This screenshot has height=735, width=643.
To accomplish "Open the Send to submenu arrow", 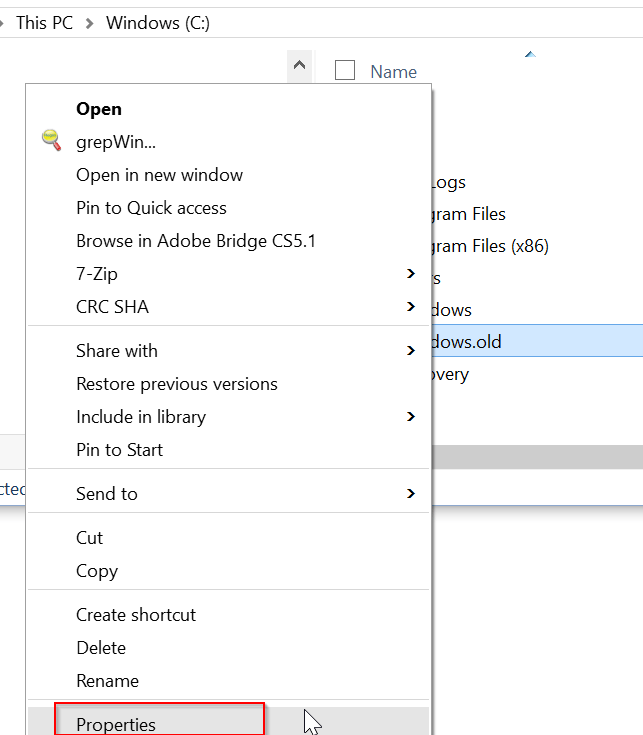I will click(x=411, y=494).
